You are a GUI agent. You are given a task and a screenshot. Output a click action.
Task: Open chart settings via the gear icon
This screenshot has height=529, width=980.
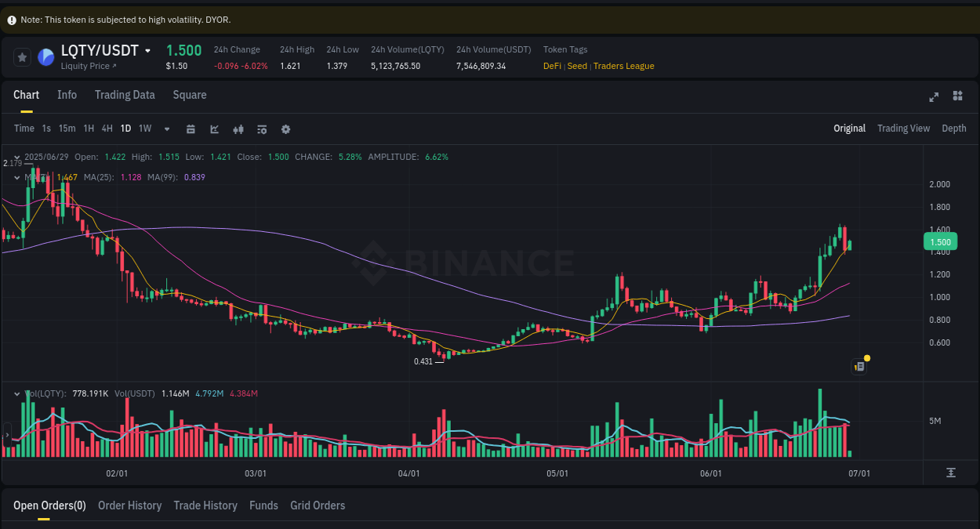tap(285, 128)
